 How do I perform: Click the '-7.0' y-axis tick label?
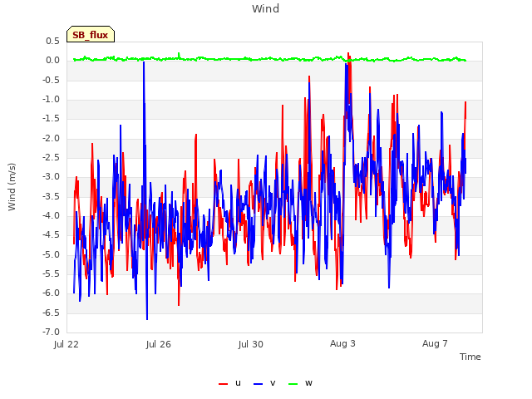51,332
